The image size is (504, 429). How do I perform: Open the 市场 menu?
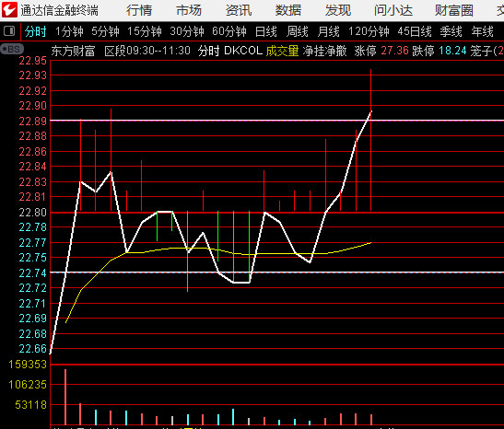(189, 10)
